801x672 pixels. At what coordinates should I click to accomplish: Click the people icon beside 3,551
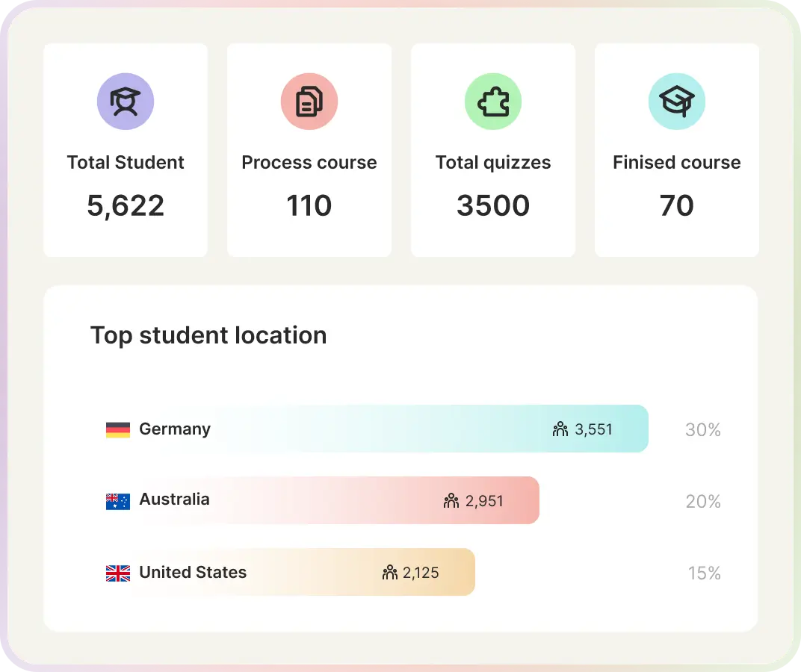[x=560, y=429]
